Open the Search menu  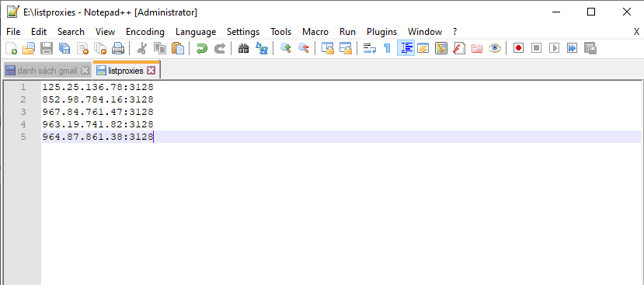pyautogui.click(x=71, y=32)
